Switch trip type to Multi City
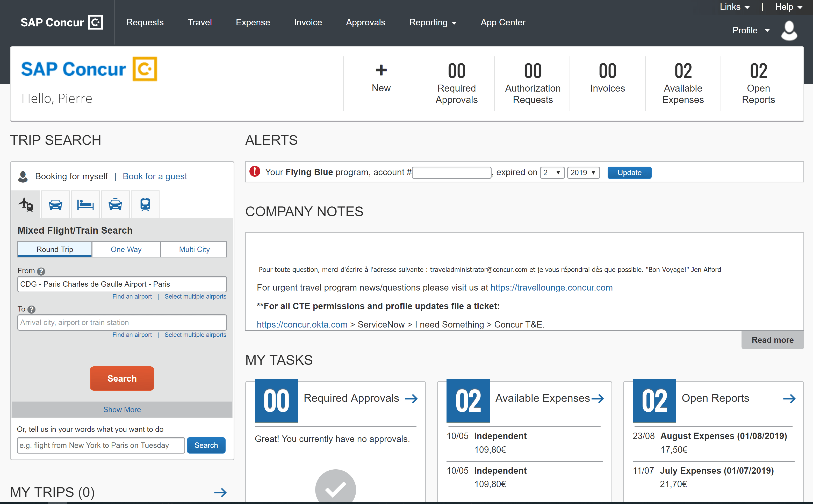The image size is (813, 504). coord(194,249)
